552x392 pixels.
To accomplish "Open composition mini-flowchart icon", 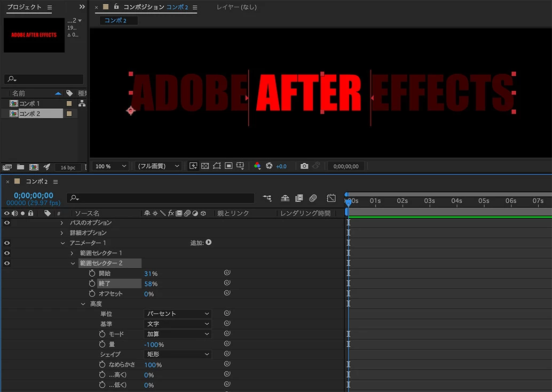I will click(x=267, y=198).
